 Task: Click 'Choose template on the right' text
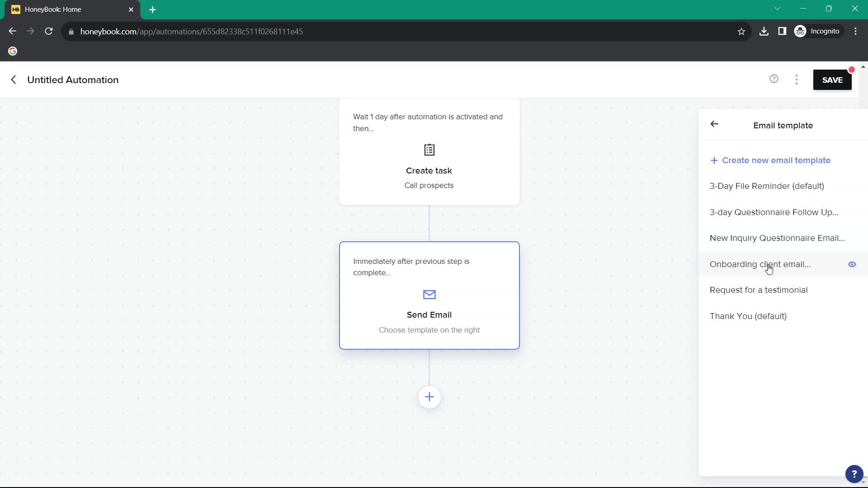pos(429,330)
